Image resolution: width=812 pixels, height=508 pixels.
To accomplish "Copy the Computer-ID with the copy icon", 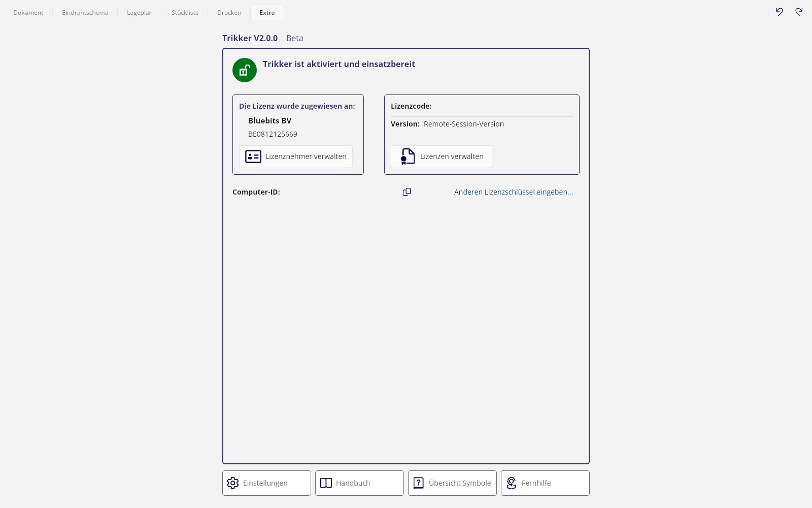I will pos(407,192).
